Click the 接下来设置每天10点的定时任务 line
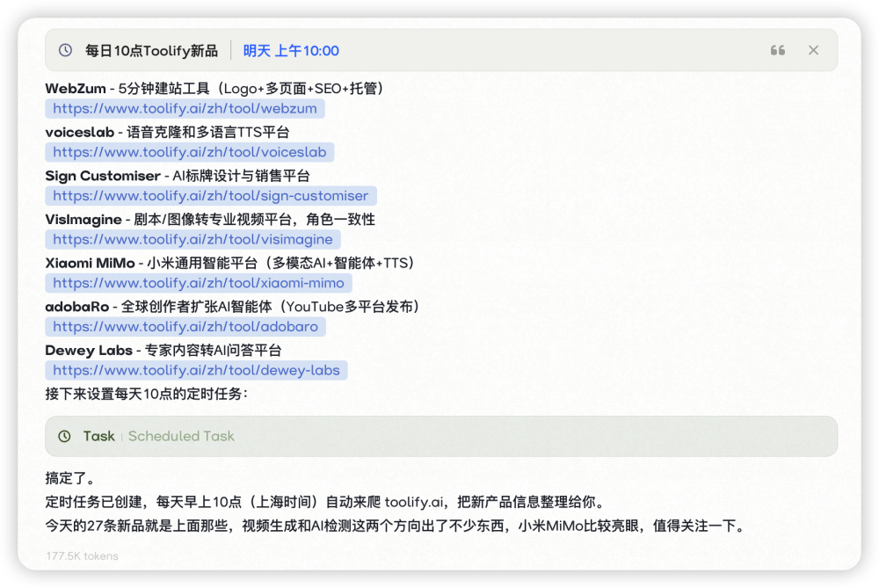879x588 pixels. pos(147,394)
